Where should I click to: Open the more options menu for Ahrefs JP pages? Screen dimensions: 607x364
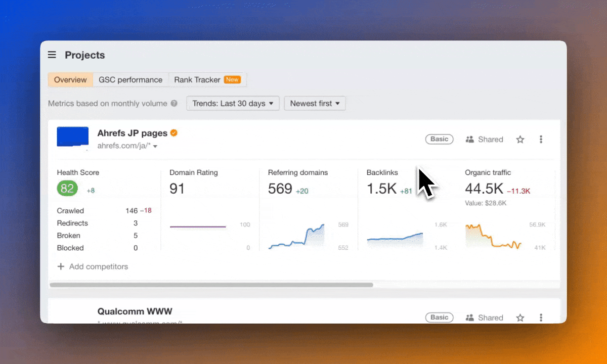[541, 140]
